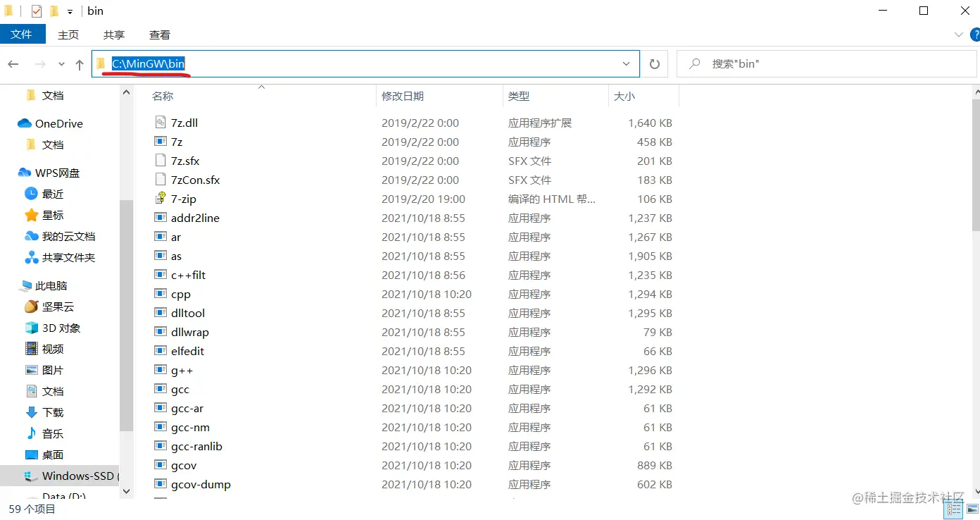This screenshot has height=520, width=980.
Task: Click inside the search bin box
Action: (774, 63)
